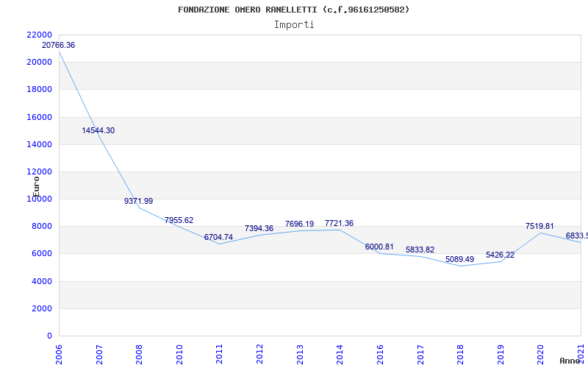
Task: Select data label 7955.62
Action: click(179, 220)
